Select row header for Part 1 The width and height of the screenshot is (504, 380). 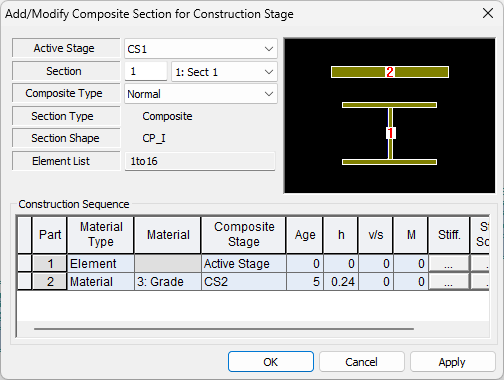click(25, 264)
